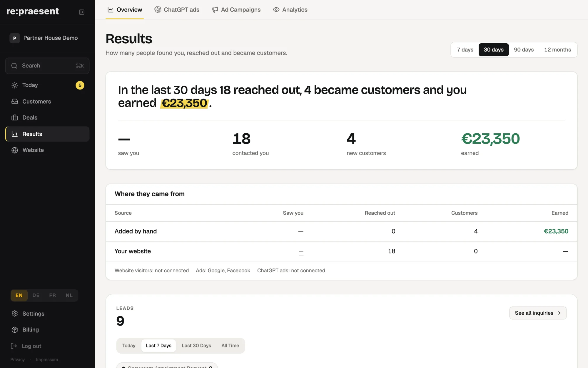Open the Privacy link
Image resolution: width=588 pixels, height=368 pixels.
click(18, 359)
